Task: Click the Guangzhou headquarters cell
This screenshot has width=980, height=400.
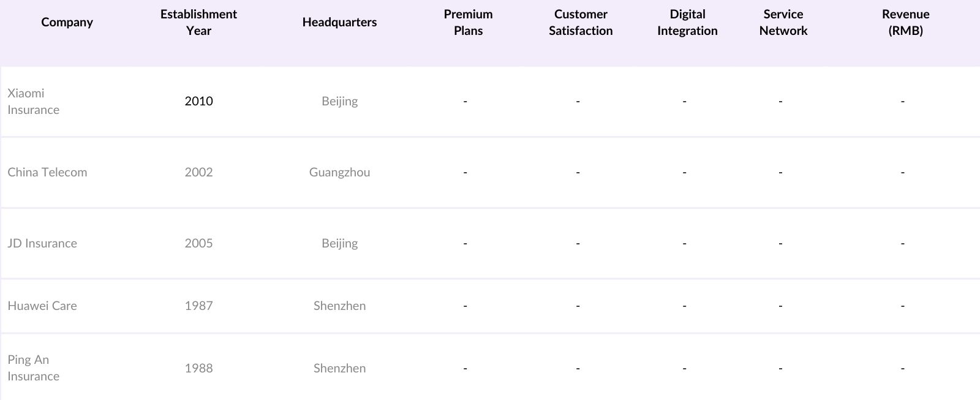Action: (339, 173)
